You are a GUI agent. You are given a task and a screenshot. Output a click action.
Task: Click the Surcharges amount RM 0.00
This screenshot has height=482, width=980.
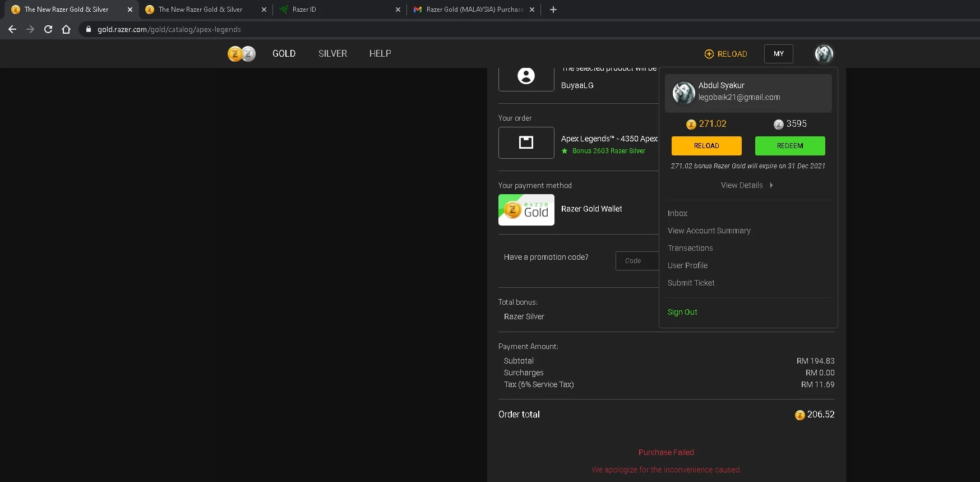(820, 373)
